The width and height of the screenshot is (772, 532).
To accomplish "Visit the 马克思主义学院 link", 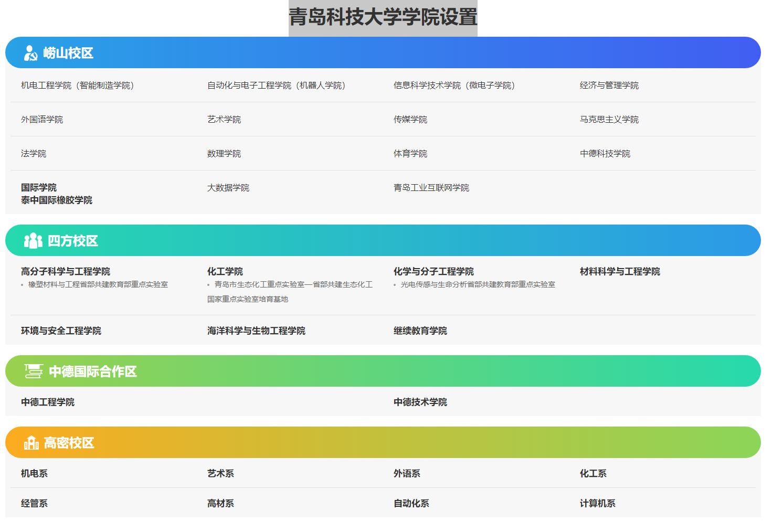I will [609, 120].
